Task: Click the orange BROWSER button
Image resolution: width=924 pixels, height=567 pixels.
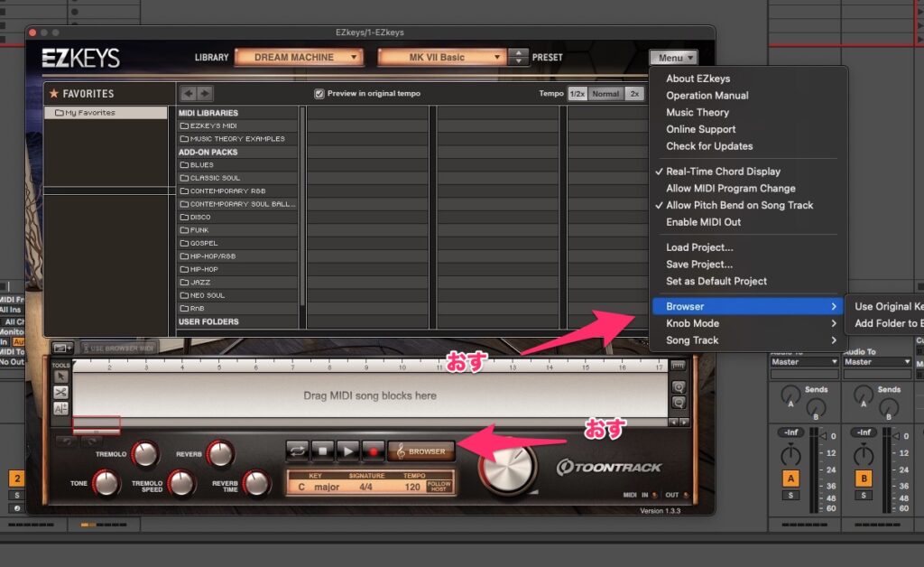Action: click(x=421, y=451)
